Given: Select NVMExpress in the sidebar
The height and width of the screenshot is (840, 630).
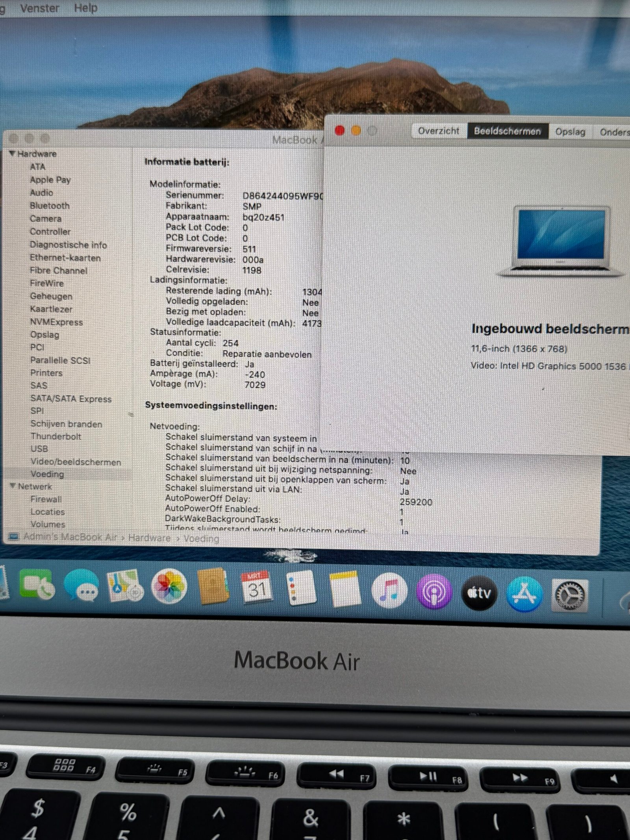Looking at the screenshot, I should pyautogui.click(x=57, y=322).
